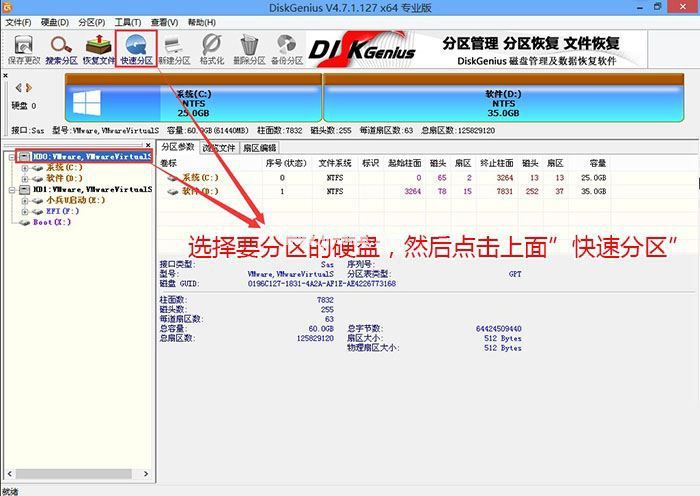
Task: Click the GPT partition table type value
Action: [x=515, y=274]
